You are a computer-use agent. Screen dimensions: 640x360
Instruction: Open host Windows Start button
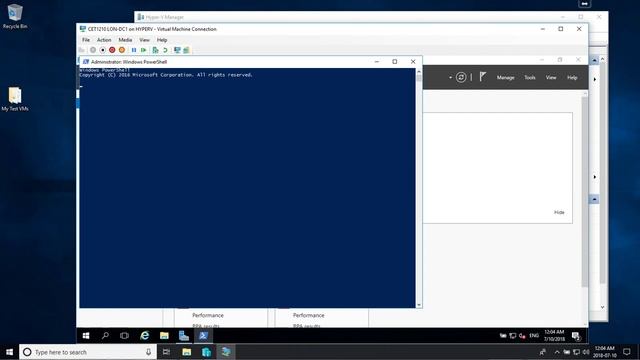9,352
